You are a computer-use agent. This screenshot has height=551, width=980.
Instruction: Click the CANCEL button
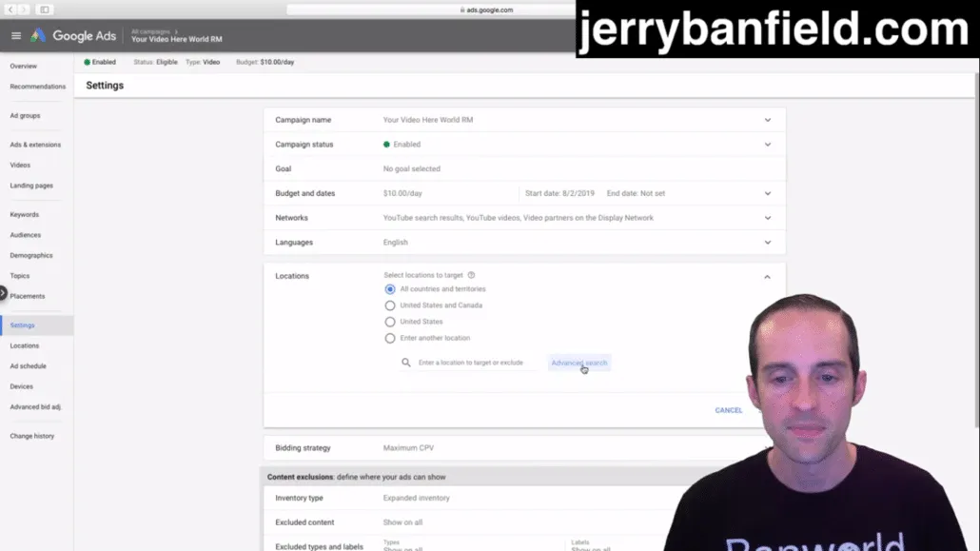pyautogui.click(x=729, y=410)
